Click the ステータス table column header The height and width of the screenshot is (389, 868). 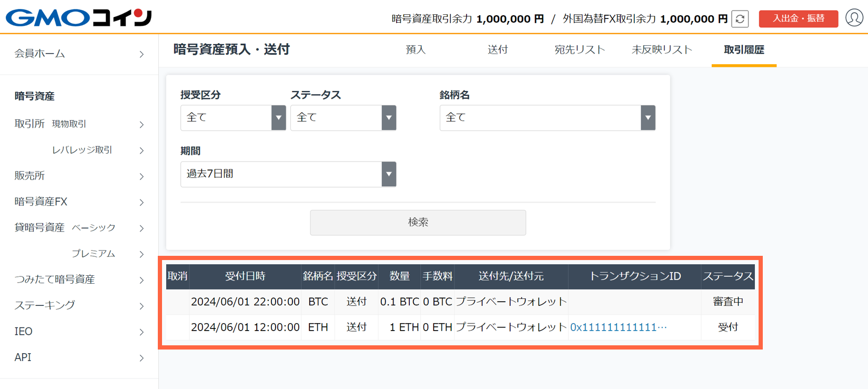click(728, 276)
